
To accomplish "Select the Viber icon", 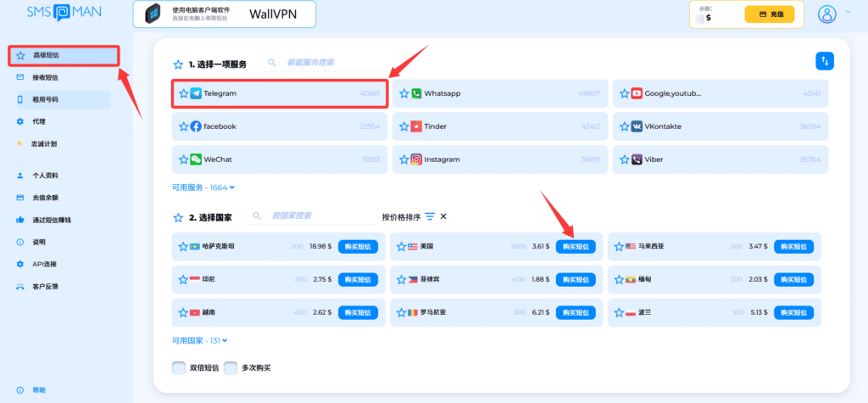I will tap(637, 160).
